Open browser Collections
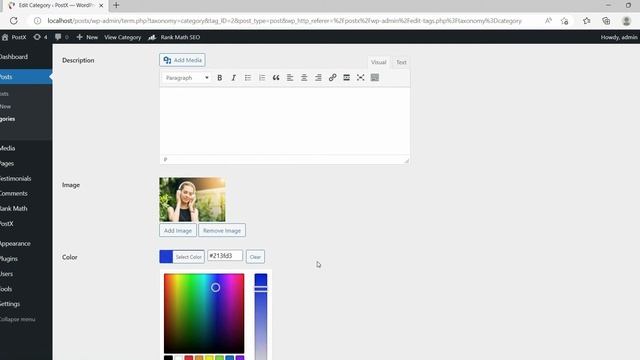640x360 pixels. pyautogui.click(x=607, y=21)
